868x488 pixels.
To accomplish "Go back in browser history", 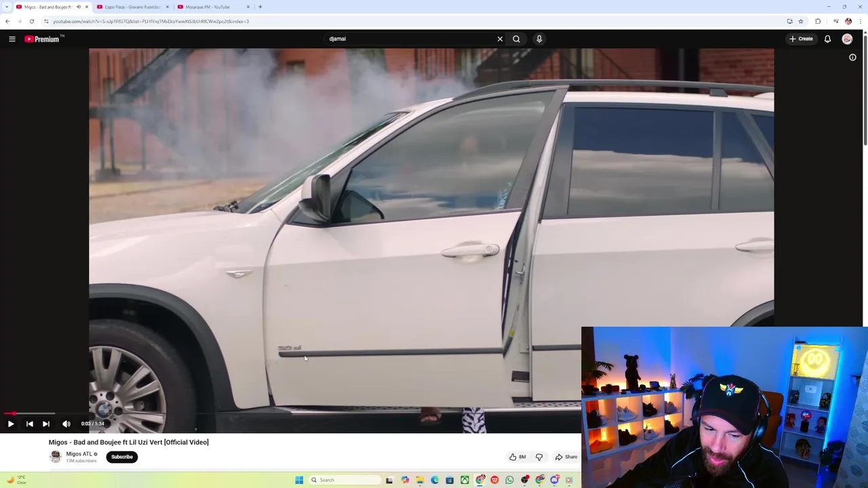I will coord(7,21).
